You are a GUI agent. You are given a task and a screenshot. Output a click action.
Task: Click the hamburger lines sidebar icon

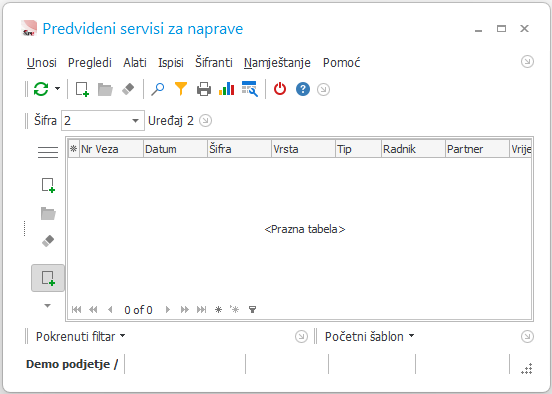(48, 152)
